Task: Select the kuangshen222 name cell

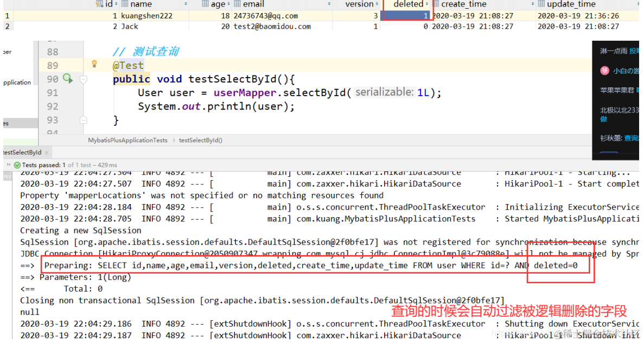Action: point(155,16)
